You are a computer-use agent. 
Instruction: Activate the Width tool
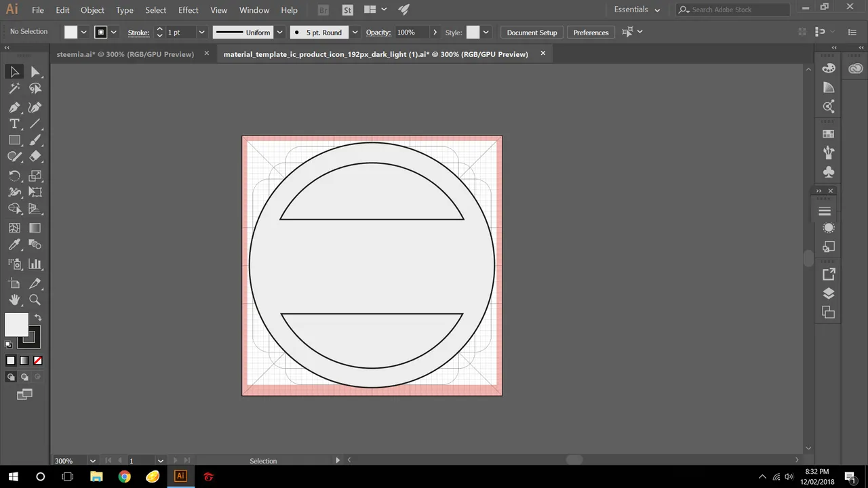point(14,192)
